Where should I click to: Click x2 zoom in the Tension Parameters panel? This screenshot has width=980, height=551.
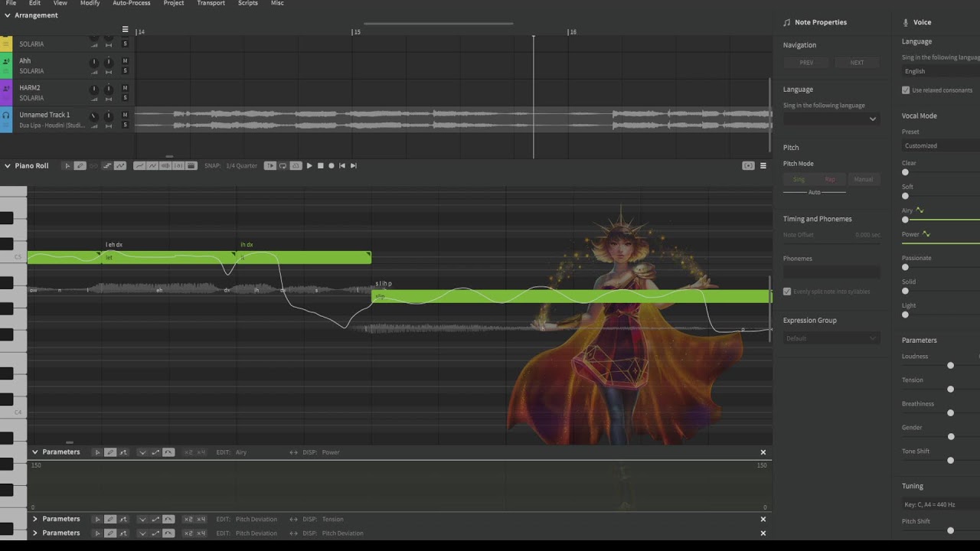point(188,519)
